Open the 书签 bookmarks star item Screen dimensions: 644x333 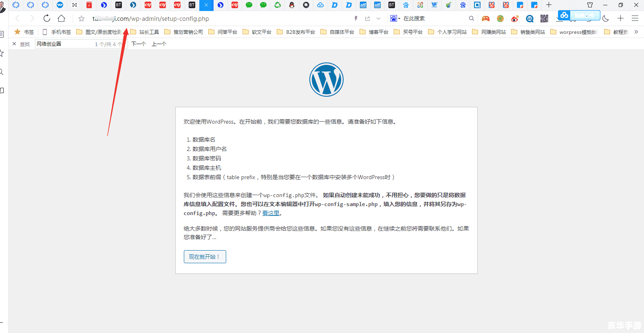coord(24,32)
